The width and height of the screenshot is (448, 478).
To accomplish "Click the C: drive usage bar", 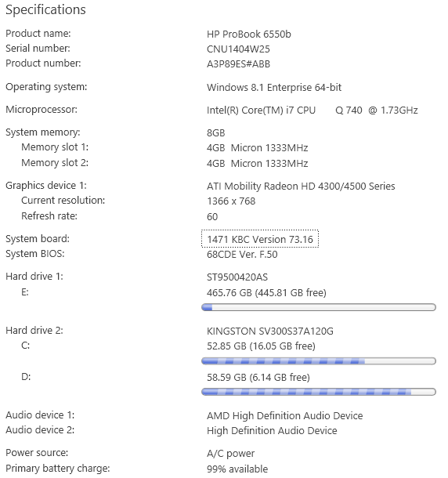I will 319,361.
